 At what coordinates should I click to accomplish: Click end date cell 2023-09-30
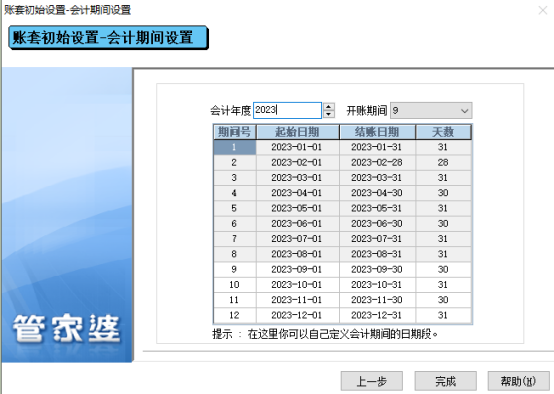(377, 270)
